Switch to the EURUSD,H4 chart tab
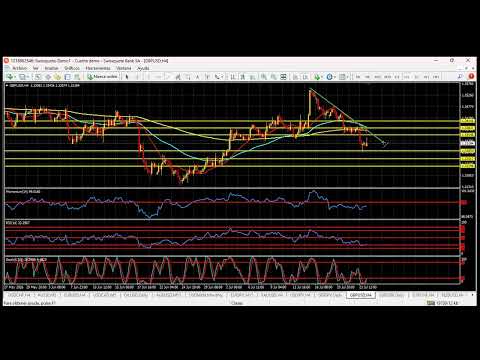The height and width of the screenshot is (360, 480). click(x=75, y=295)
